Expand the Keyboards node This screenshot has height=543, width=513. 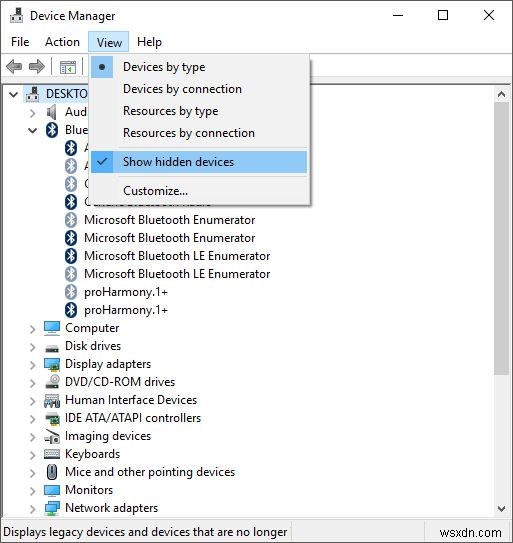tap(33, 455)
